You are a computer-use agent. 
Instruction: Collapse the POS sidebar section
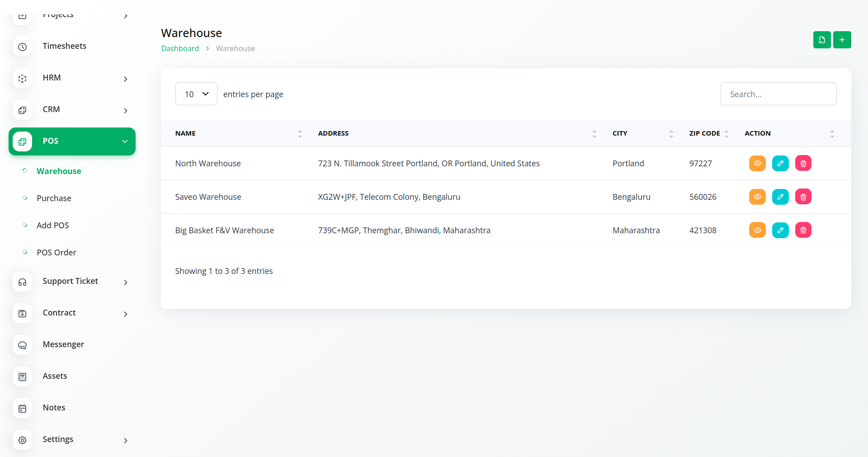124,141
